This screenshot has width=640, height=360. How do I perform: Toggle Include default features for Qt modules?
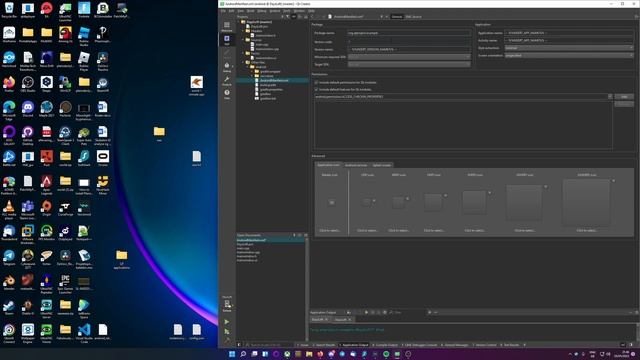click(316, 89)
